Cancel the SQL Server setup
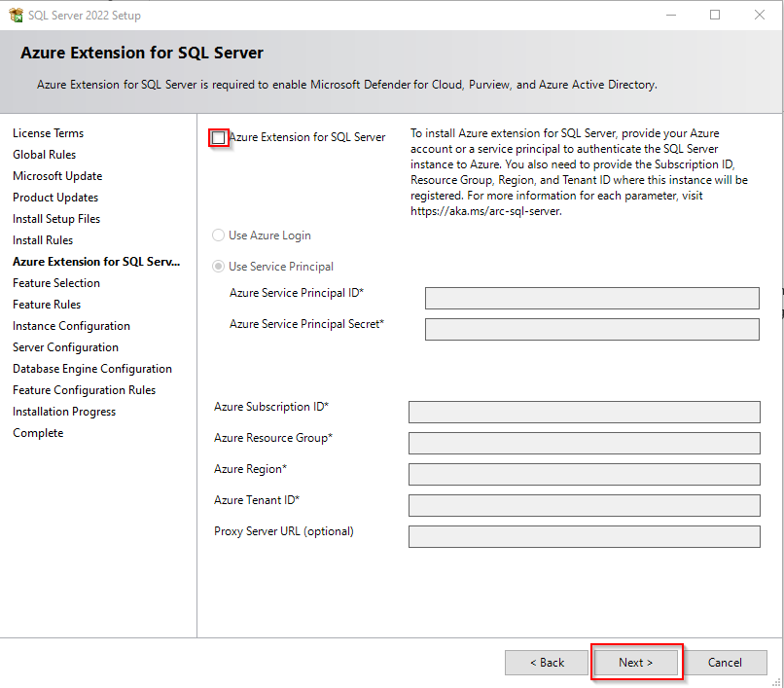 725,663
